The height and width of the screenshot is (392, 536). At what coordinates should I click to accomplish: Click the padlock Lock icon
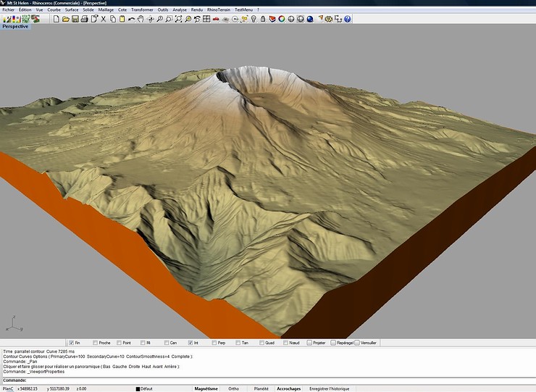[263, 18]
